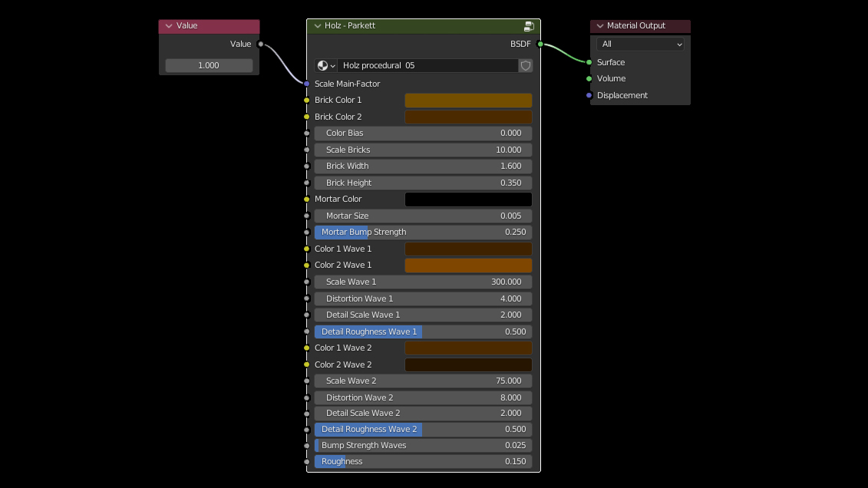Click the Roughness slider

[x=423, y=462]
